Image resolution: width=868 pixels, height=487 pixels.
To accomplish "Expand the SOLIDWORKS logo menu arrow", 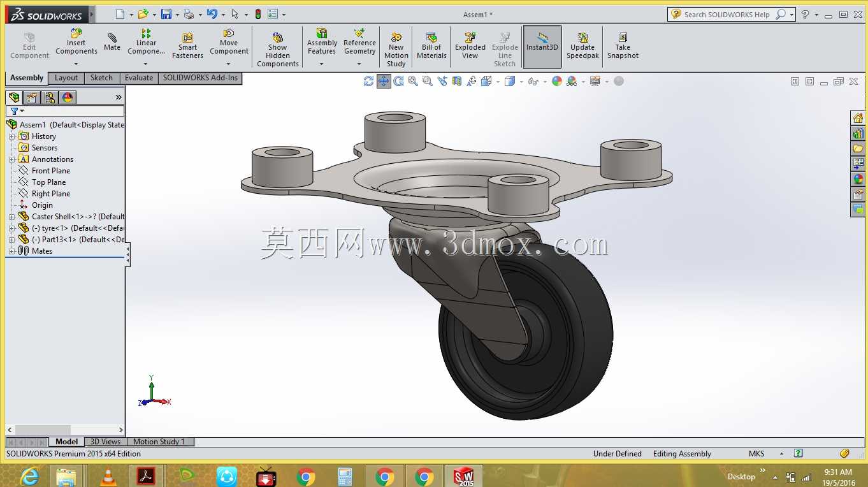I will click(92, 14).
